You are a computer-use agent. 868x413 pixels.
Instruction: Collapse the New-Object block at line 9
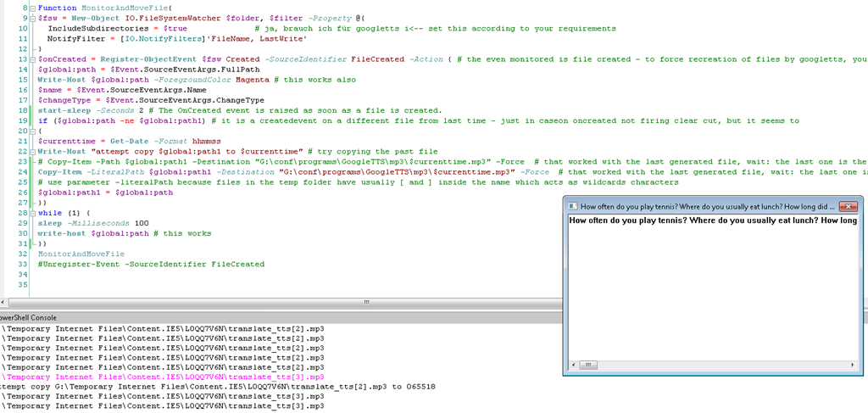pyautogui.click(x=31, y=17)
